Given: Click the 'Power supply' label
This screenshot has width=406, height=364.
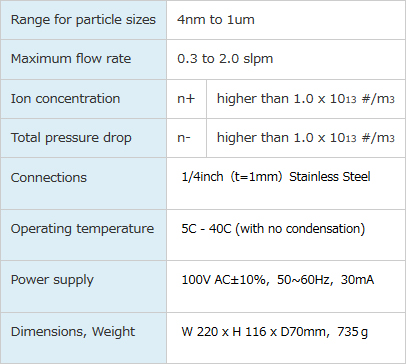Looking at the screenshot, I should click(52, 280).
